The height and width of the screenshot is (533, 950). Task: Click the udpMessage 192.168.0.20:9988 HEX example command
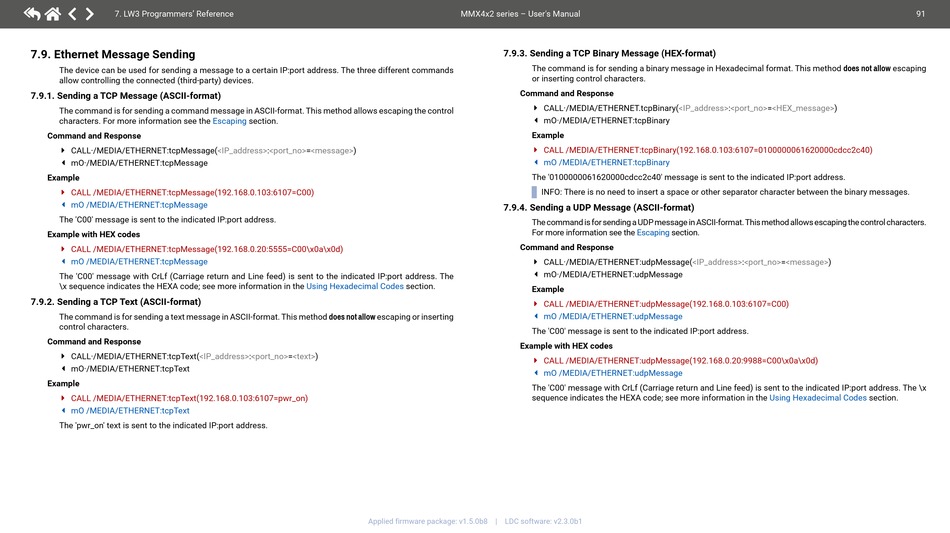680,360
